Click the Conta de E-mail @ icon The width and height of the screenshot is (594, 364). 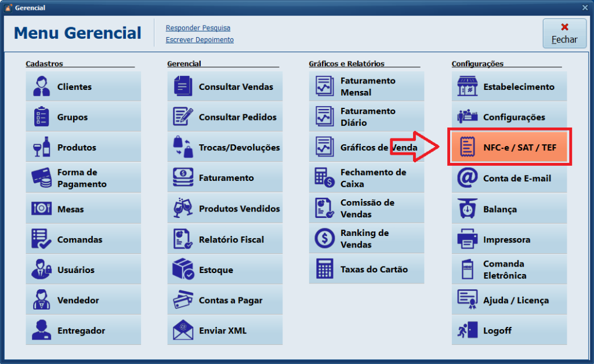coord(468,179)
